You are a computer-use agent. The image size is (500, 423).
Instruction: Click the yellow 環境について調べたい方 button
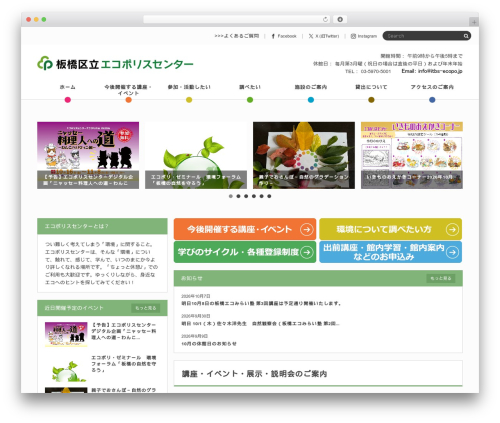(391, 229)
